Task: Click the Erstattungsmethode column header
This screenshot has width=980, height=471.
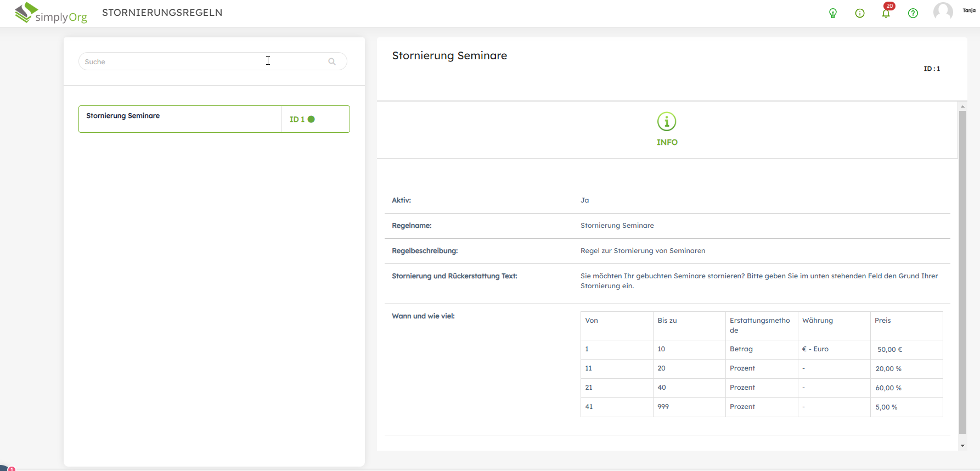Action: pyautogui.click(x=761, y=325)
